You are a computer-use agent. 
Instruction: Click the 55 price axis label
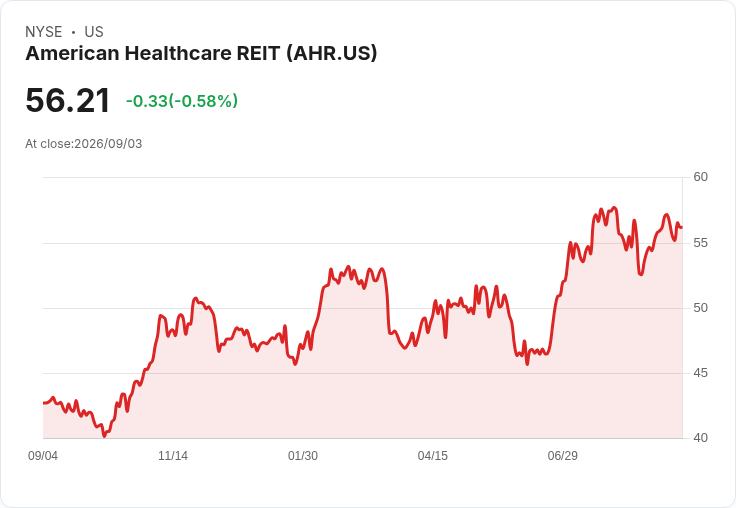(x=700, y=243)
